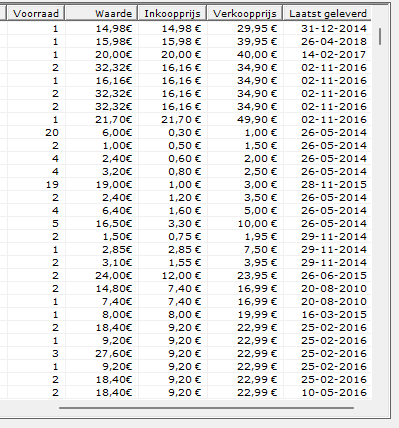The height and width of the screenshot is (428, 399).
Task: Click the 16,50€ Waarde cell
Action: [x=102, y=224]
